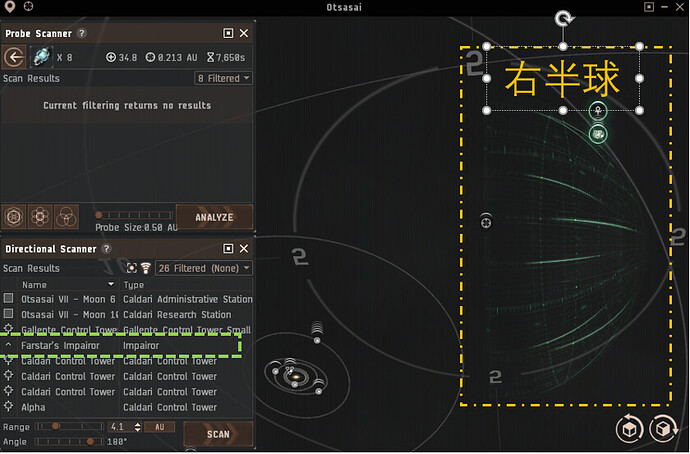The height and width of the screenshot is (454, 690).
Task: Click the bracket icon beside Gallente Control Tower
Action: coord(8,329)
